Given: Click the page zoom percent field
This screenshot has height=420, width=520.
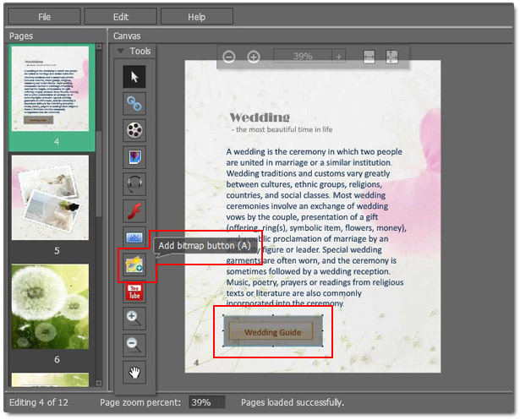Looking at the screenshot, I should pyautogui.click(x=207, y=402).
